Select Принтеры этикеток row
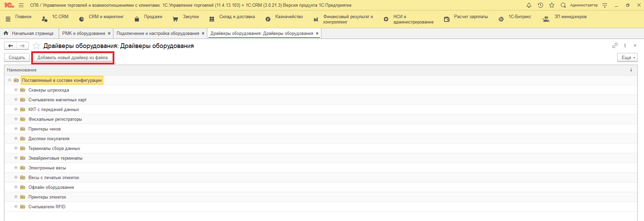 (x=47, y=197)
